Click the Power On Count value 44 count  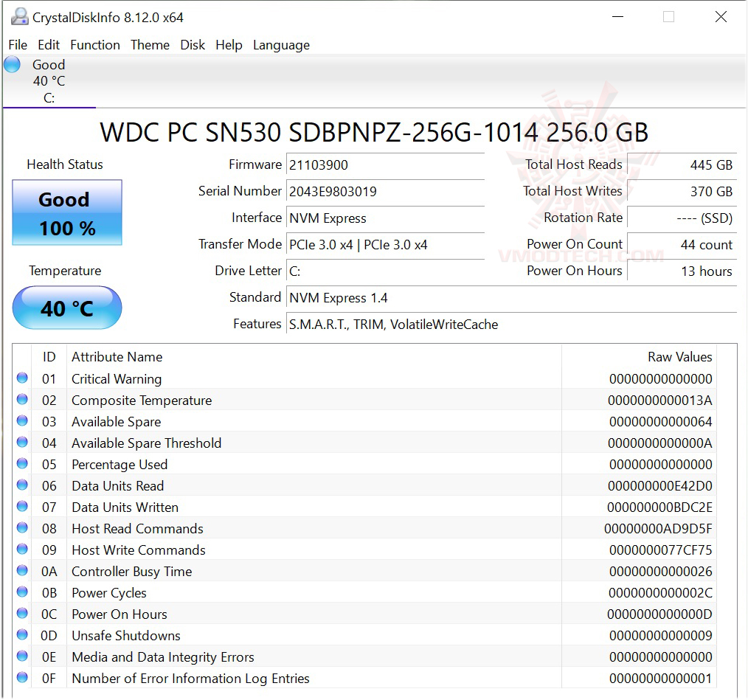click(682, 245)
